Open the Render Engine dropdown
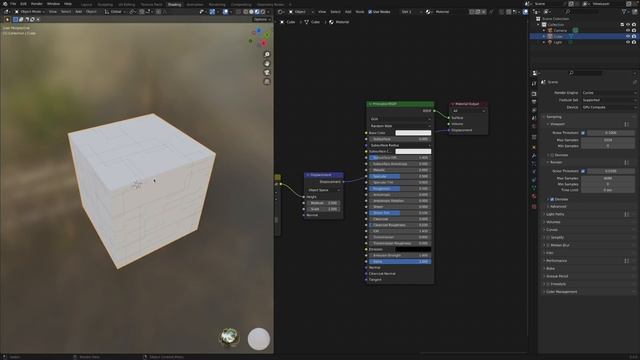 [x=609, y=93]
